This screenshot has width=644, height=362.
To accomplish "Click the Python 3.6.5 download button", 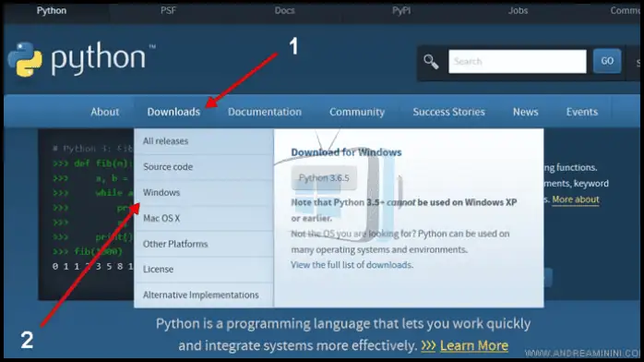I will (324, 178).
